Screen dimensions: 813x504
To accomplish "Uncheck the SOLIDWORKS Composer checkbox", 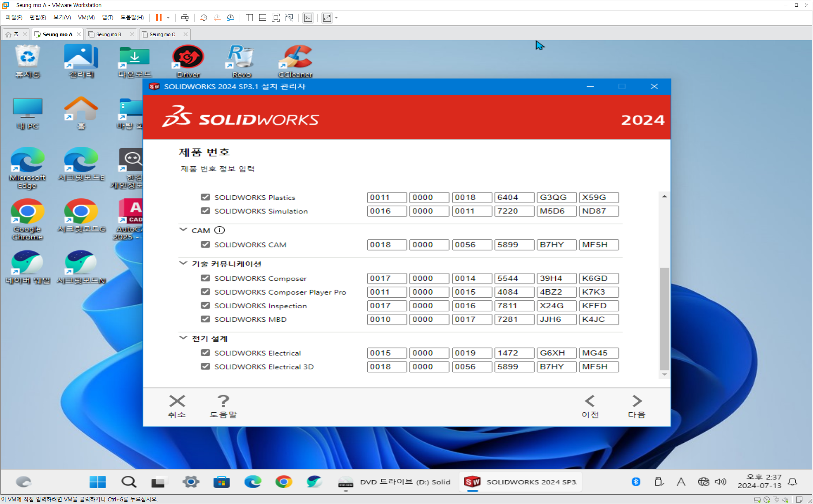I will tap(205, 278).
